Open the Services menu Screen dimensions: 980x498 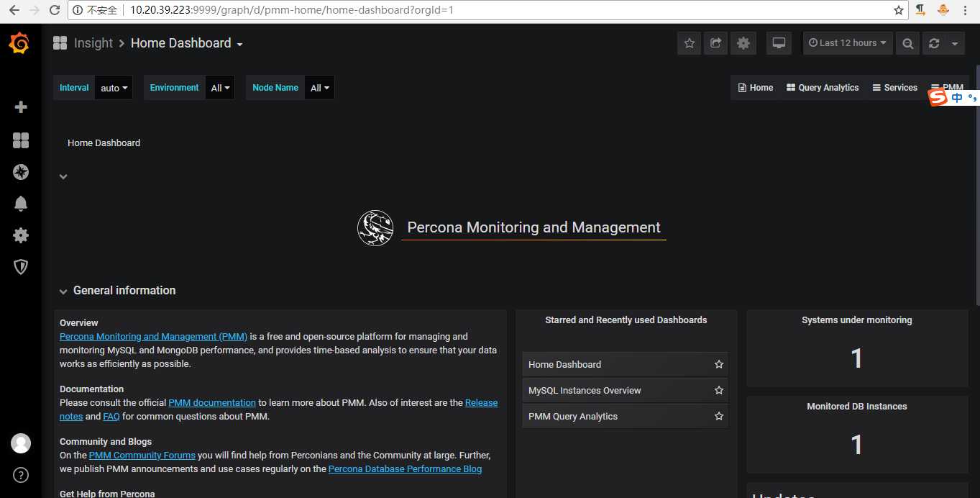click(x=894, y=88)
